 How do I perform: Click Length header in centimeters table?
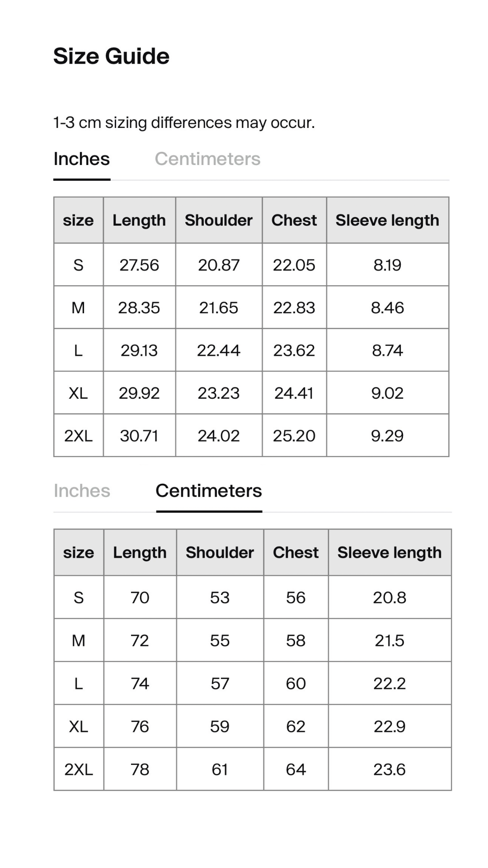coord(140,552)
